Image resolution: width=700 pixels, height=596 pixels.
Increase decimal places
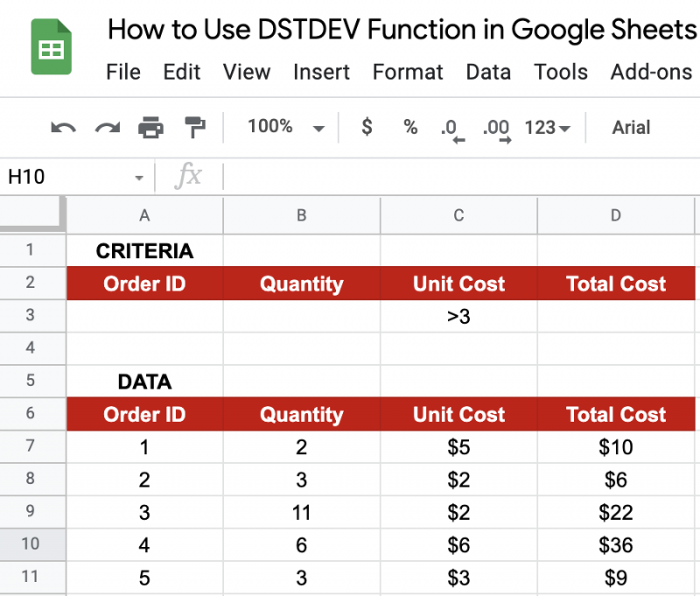(x=495, y=127)
